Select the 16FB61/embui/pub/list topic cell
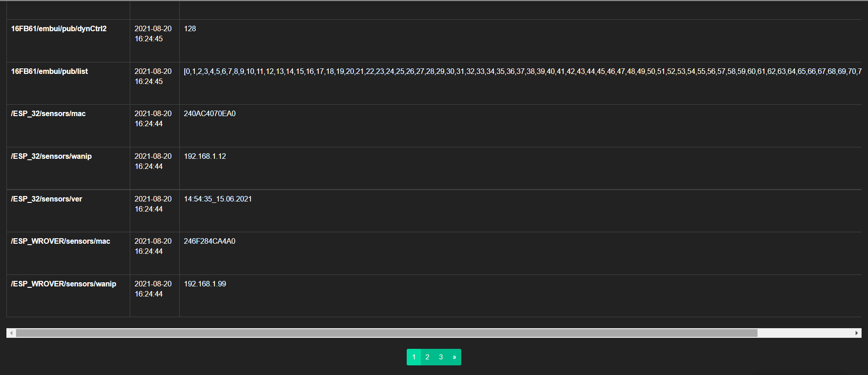Viewport: 868px width, 375px height. [50, 71]
